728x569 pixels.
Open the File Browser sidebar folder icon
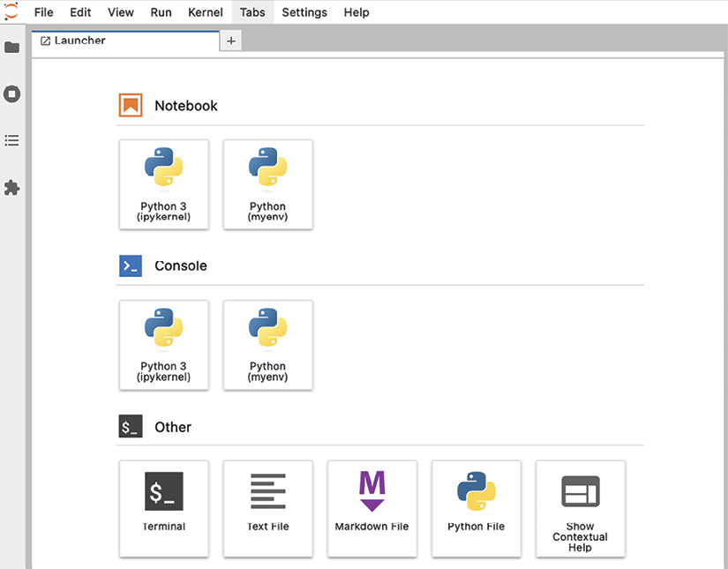pos(12,48)
